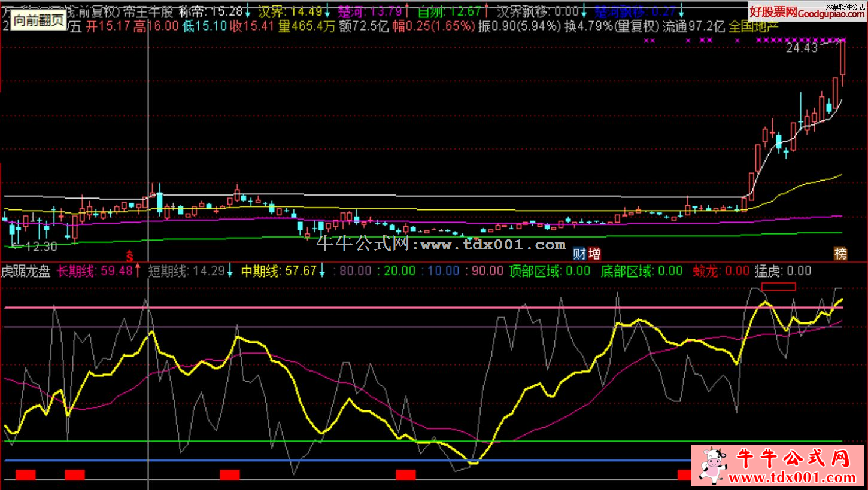Click the 换4.79%(量复权) turnover rate

pyautogui.click(x=612, y=26)
